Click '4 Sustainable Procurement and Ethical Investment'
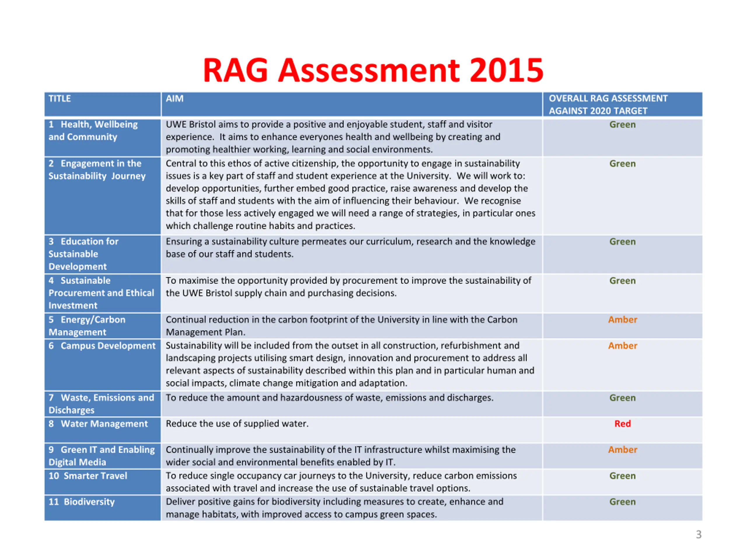This screenshot has height=560, width=747. 103,293
